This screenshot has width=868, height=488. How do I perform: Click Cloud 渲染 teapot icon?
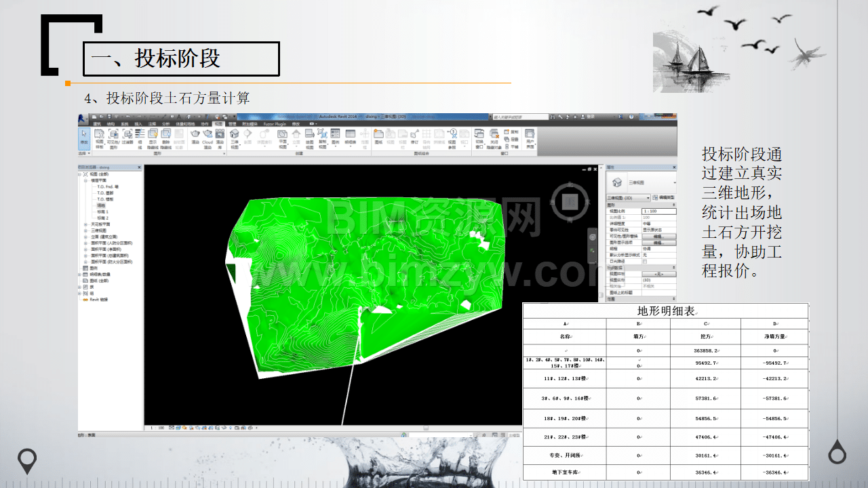pos(208,139)
